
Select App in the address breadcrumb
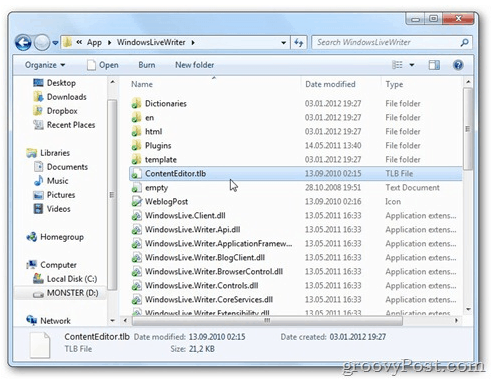(x=94, y=42)
